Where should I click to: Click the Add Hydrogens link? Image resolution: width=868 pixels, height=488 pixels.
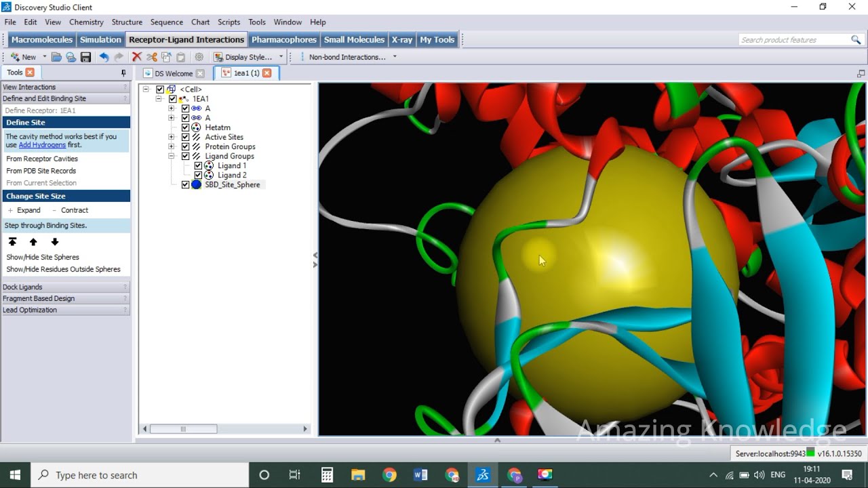click(x=42, y=145)
